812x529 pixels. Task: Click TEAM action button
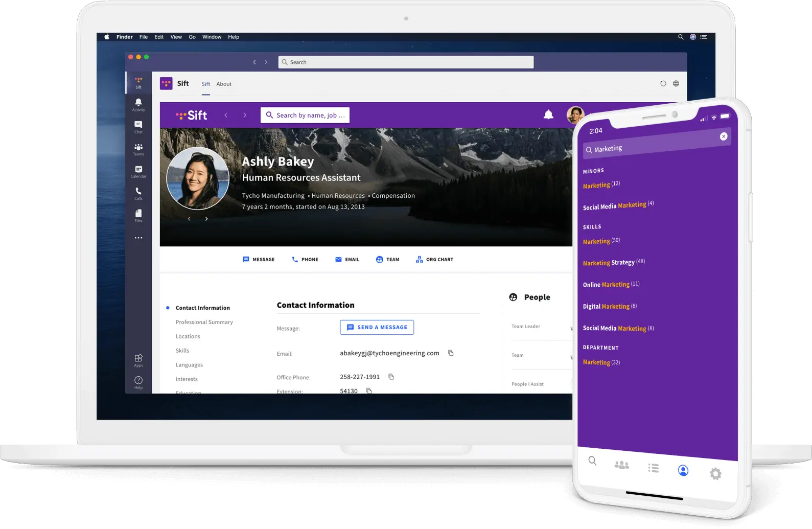388,260
